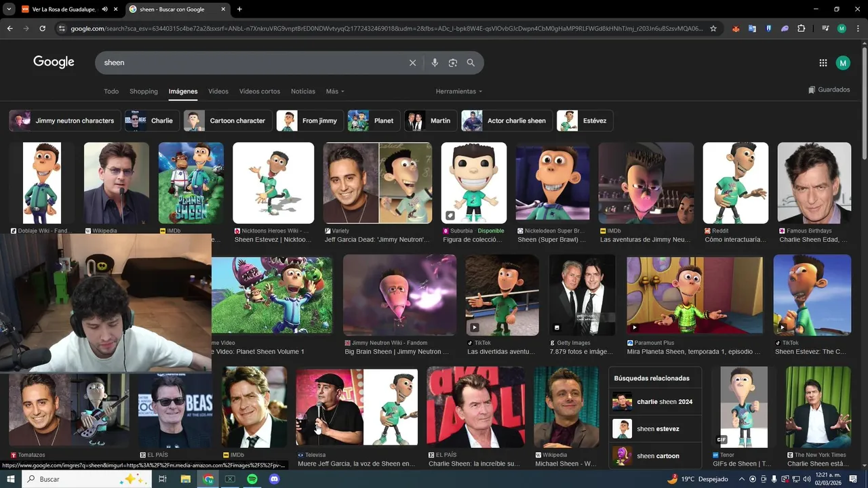The height and width of the screenshot is (488, 868).
Task: Open Task View in the taskbar
Action: [x=163, y=479]
